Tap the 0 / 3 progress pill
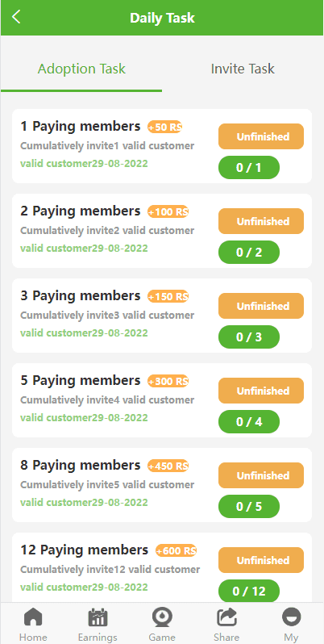324x644 pixels. [249, 337]
